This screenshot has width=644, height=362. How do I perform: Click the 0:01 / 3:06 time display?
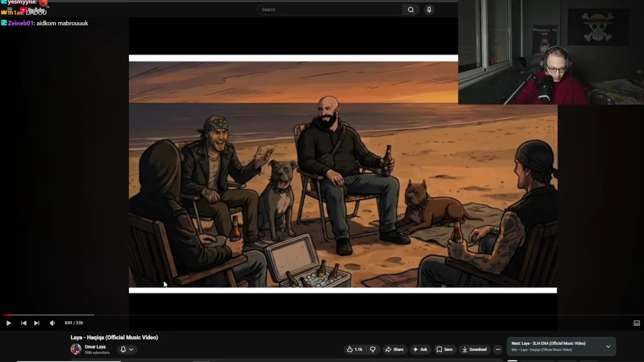point(74,323)
